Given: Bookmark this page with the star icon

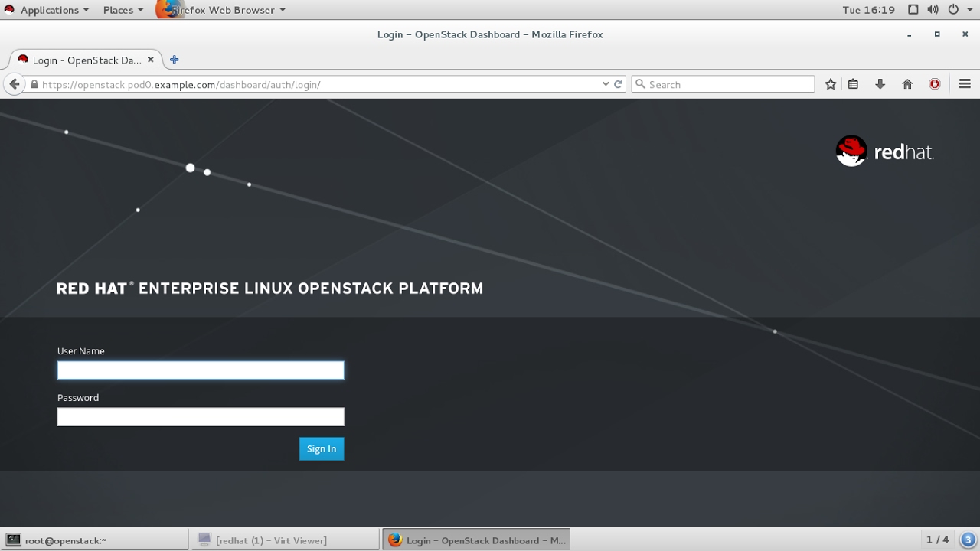Looking at the screenshot, I should point(831,84).
